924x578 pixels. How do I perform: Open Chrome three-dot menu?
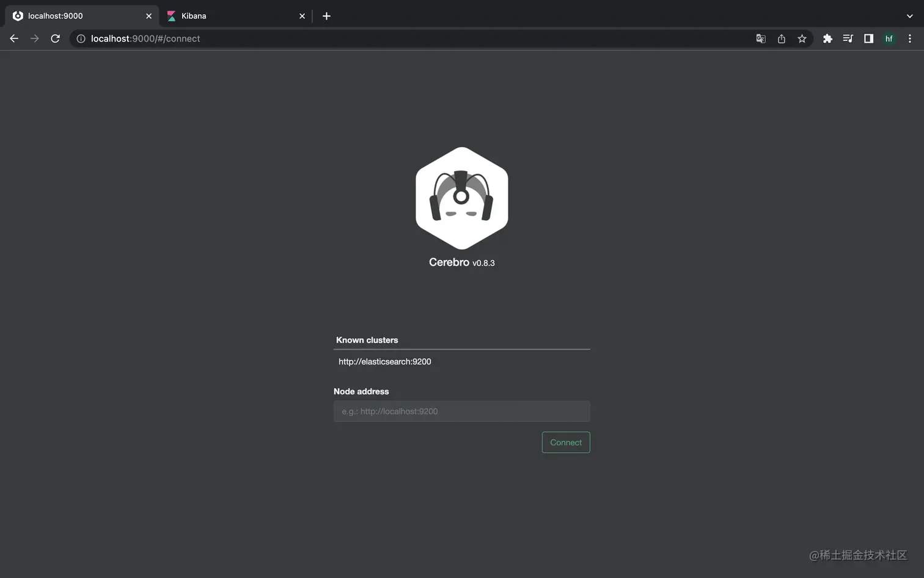pyautogui.click(x=910, y=39)
